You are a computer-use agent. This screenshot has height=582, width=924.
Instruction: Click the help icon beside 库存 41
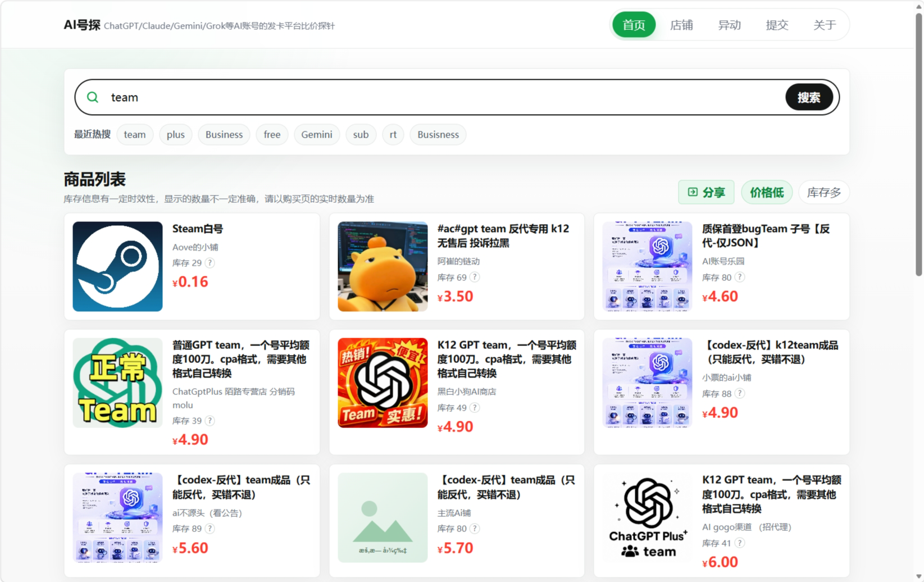click(740, 543)
